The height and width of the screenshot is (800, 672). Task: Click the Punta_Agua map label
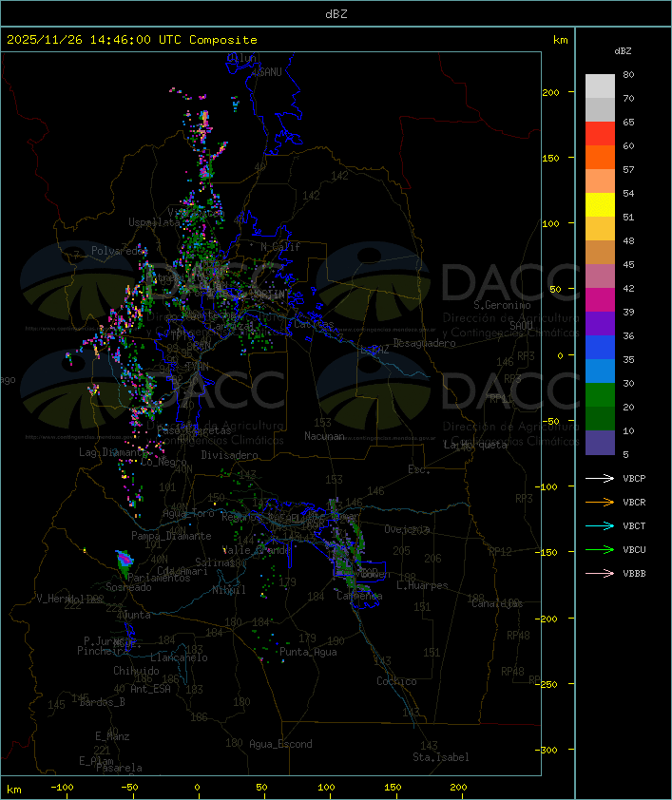click(308, 652)
